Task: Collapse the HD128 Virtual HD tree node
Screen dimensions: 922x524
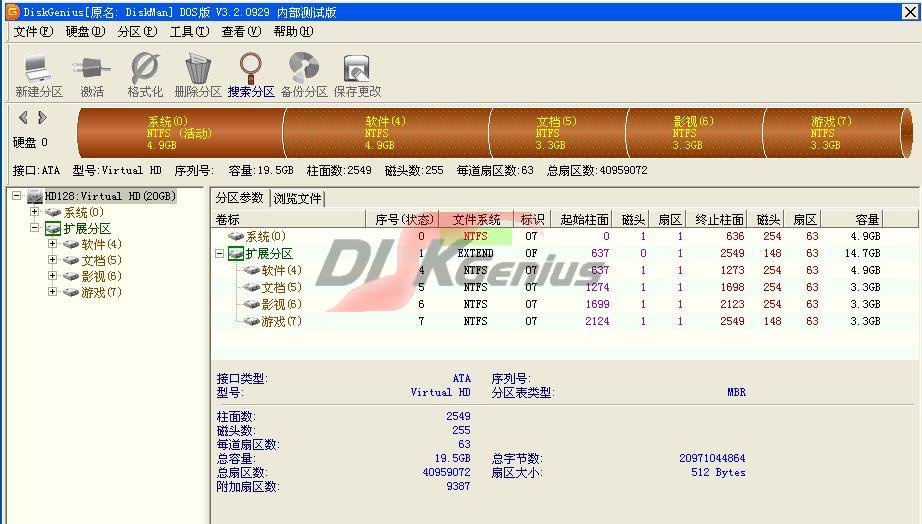Action: (x=17, y=196)
